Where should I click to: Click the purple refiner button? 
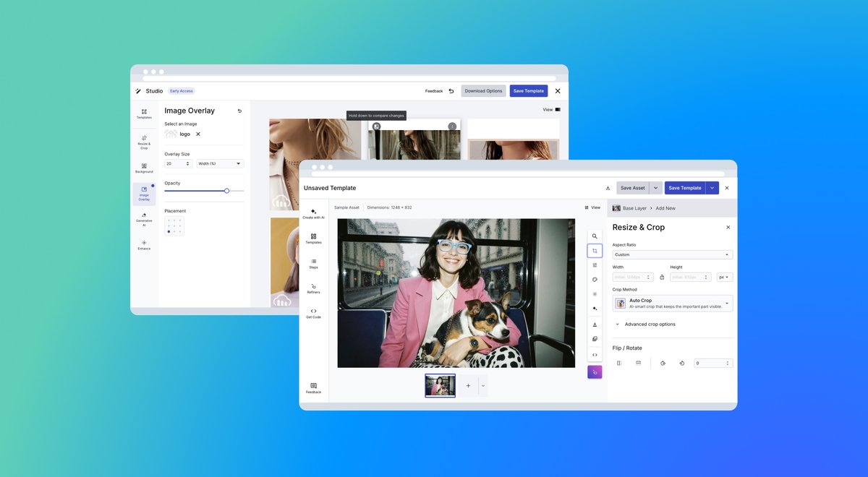595,372
